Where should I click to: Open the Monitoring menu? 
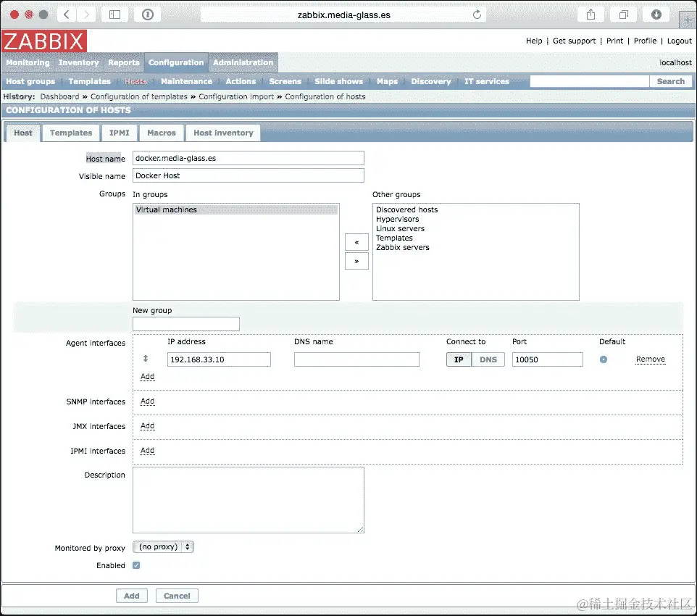(28, 63)
